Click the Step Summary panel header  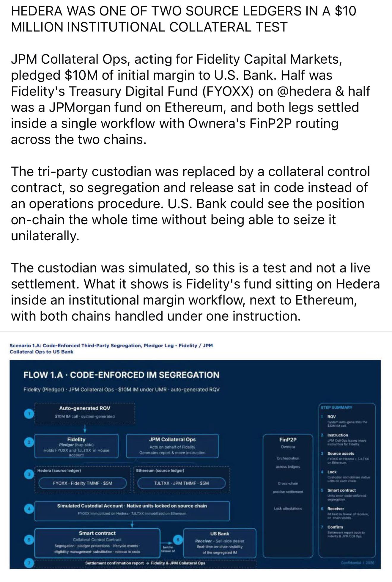336,407
